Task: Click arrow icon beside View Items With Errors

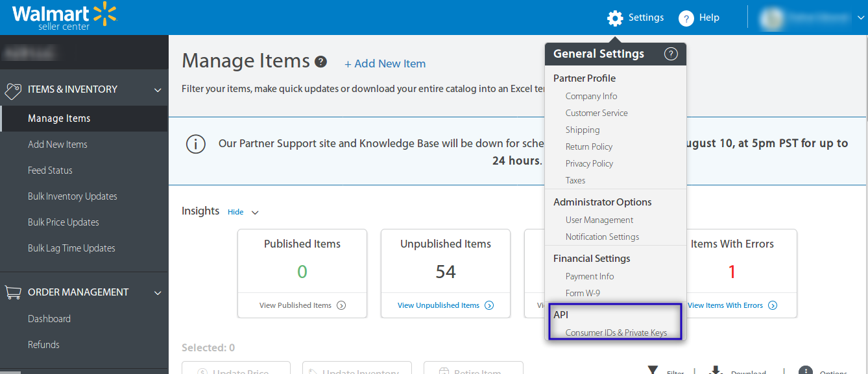Action: [772, 305]
